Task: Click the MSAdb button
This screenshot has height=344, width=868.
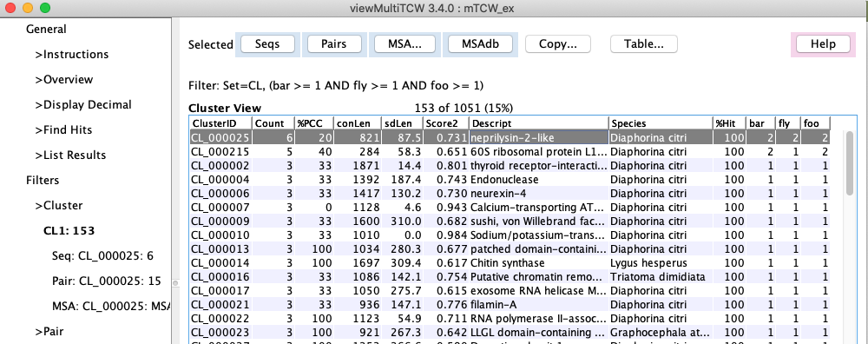Action: coord(480,44)
